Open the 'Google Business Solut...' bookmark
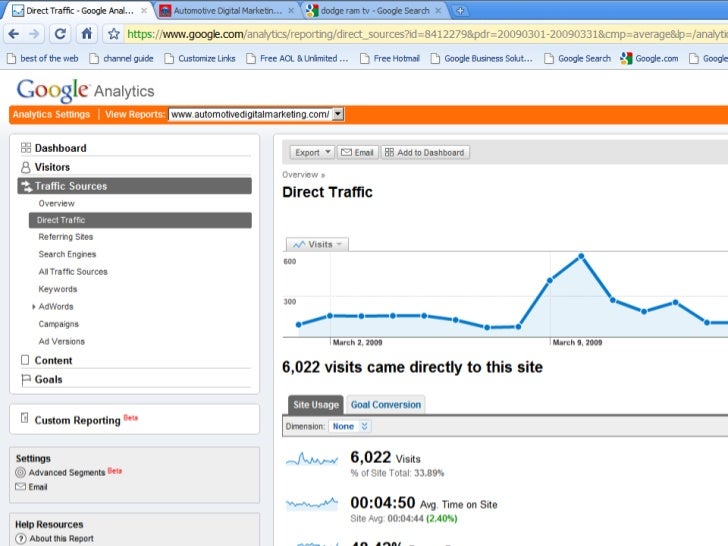 (481, 58)
